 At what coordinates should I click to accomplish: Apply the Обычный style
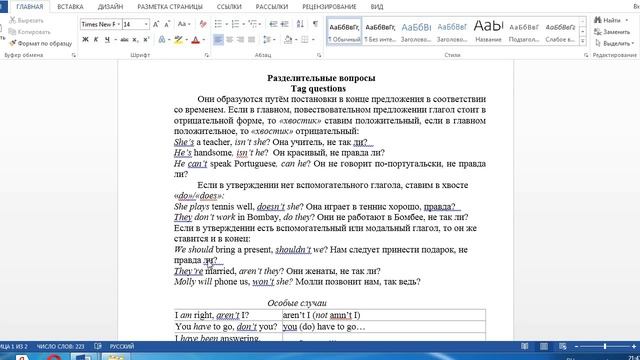point(344,31)
